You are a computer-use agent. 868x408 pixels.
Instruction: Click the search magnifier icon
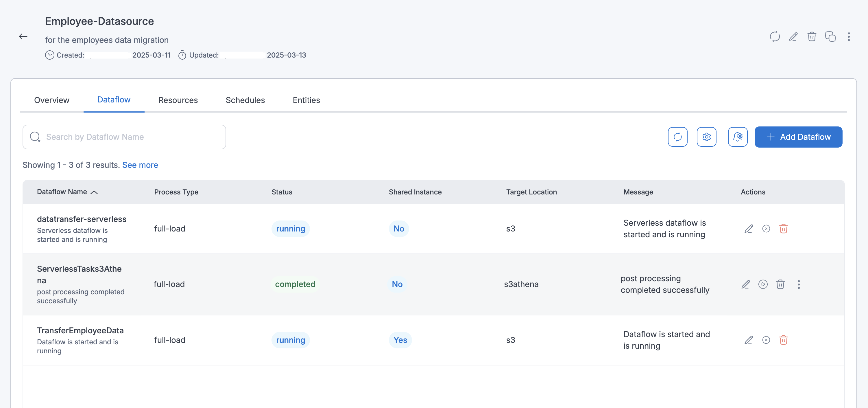tap(35, 137)
